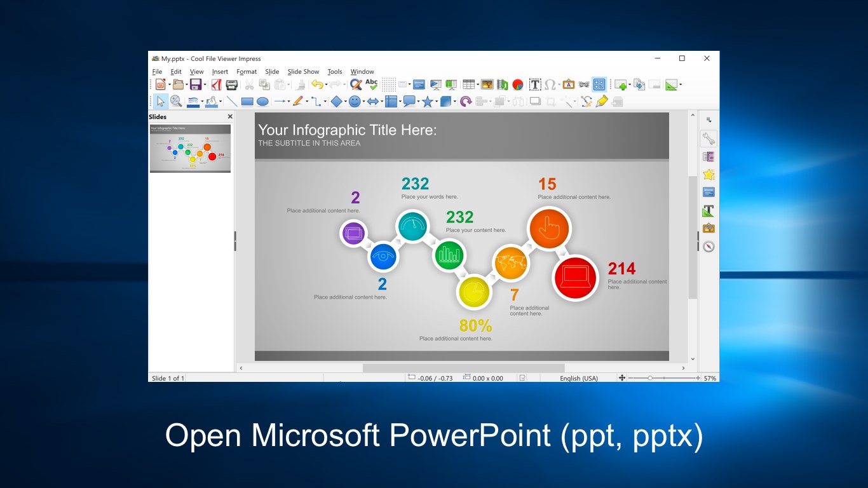Click the 57% zoom level
Viewport: 868px width, 488px height.
tap(710, 378)
